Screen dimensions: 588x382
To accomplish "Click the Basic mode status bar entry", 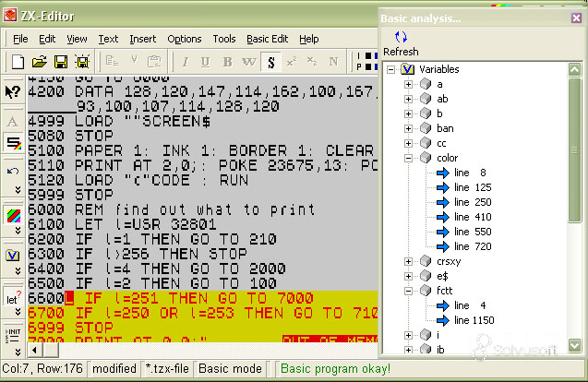I will [230, 369].
